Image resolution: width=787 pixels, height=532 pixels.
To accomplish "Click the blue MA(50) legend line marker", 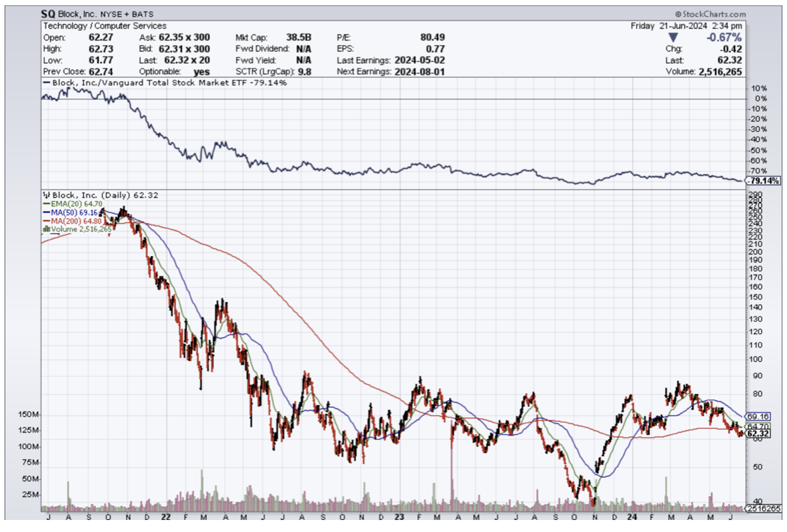I will (x=45, y=212).
